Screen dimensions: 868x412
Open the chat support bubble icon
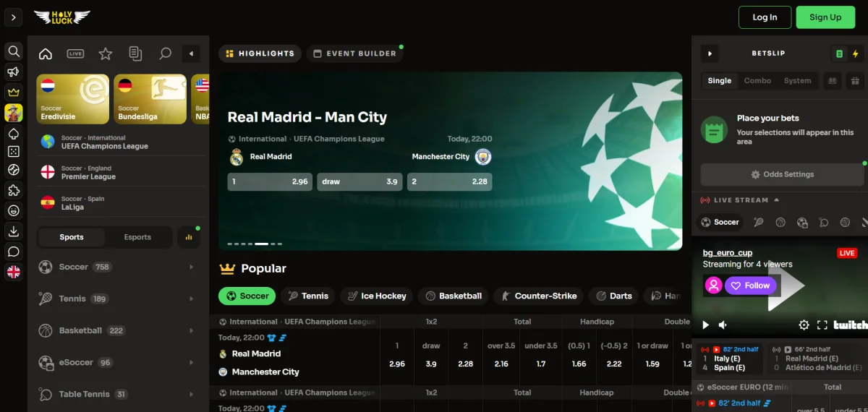tap(13, 252)
